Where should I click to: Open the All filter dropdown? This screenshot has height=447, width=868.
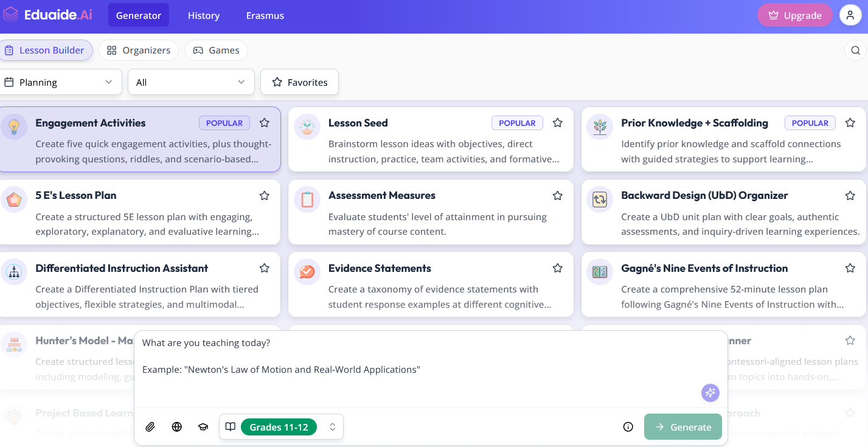[x=191, y=82]
